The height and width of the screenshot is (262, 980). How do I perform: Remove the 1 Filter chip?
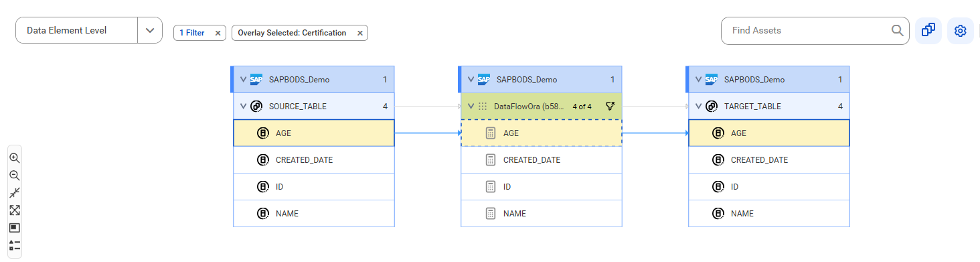click(218, 33)
